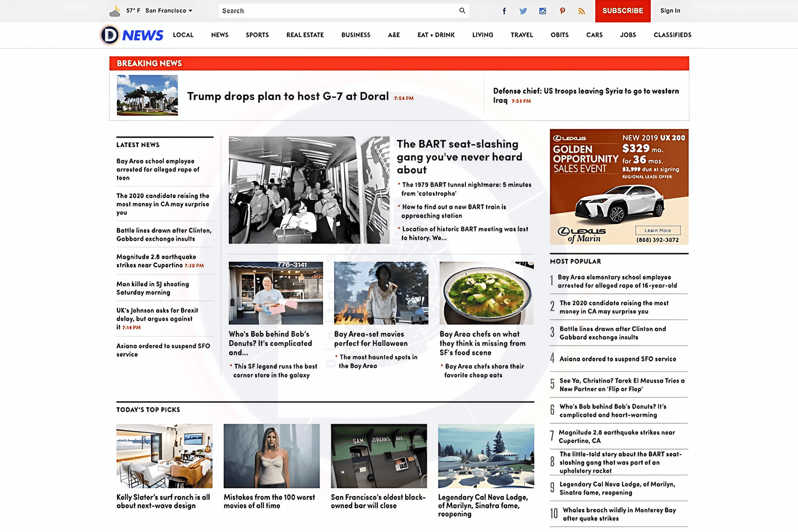Open most popular little-told BART seat-slashing story

620,462
